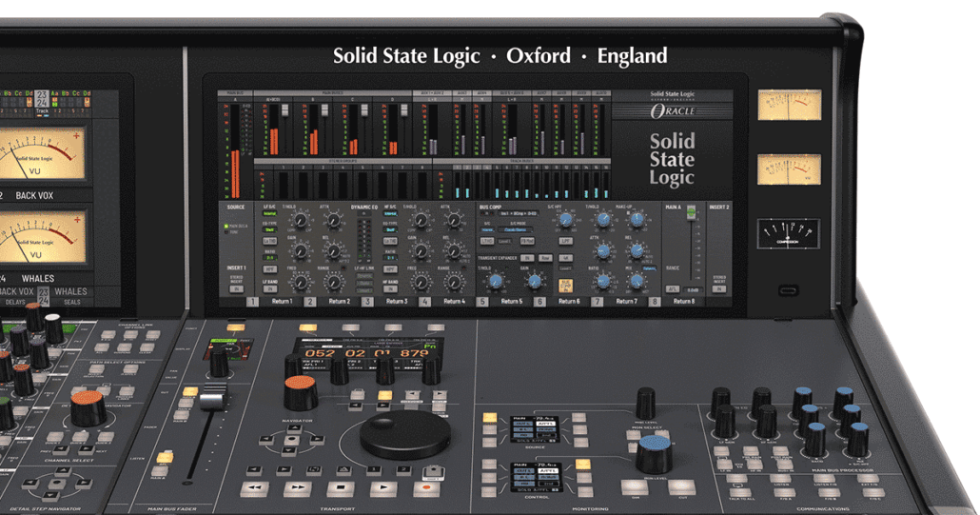The width and height of the screenshot is (980, 515).
Task: Toggle the LF Band IN button
Action: point(270,288)
